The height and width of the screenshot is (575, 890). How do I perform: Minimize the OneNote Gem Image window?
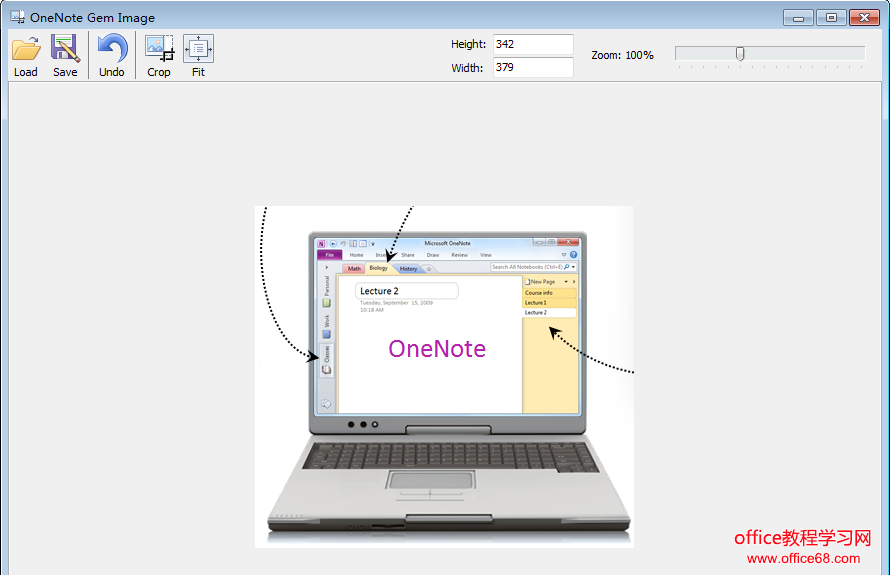click(x=798, y=18)
